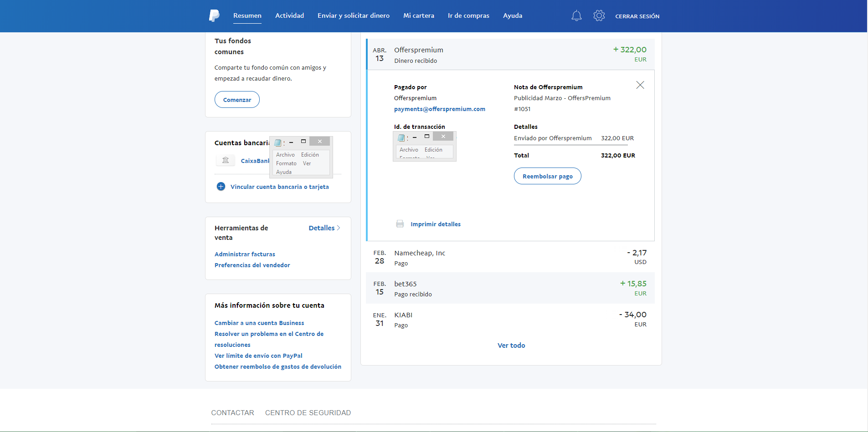Open the Ayuda tab in the header

(513, 15)
